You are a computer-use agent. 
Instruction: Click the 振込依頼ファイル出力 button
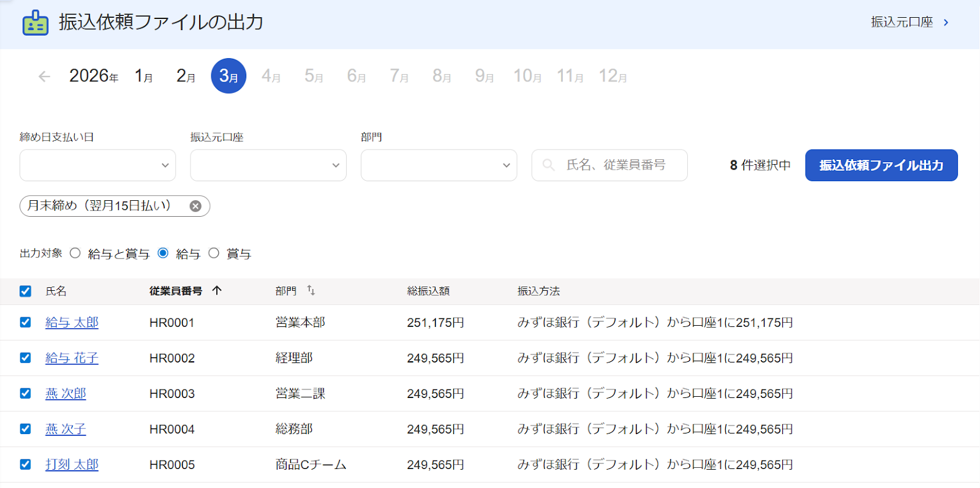coord(881,165)
